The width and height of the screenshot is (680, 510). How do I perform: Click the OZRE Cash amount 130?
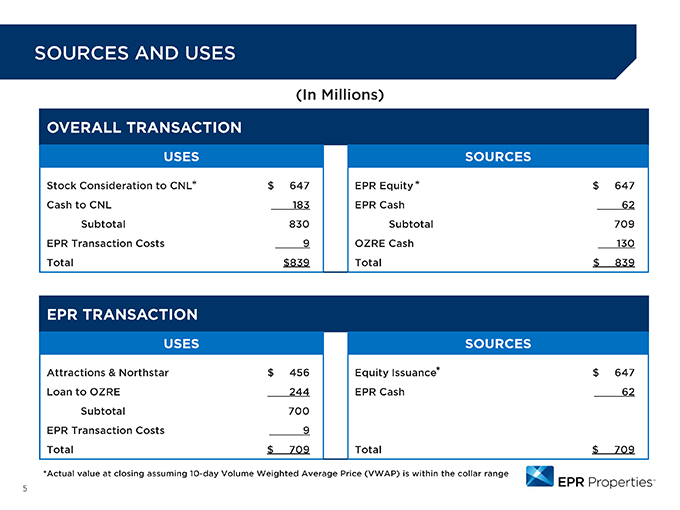tap(625, 243)
